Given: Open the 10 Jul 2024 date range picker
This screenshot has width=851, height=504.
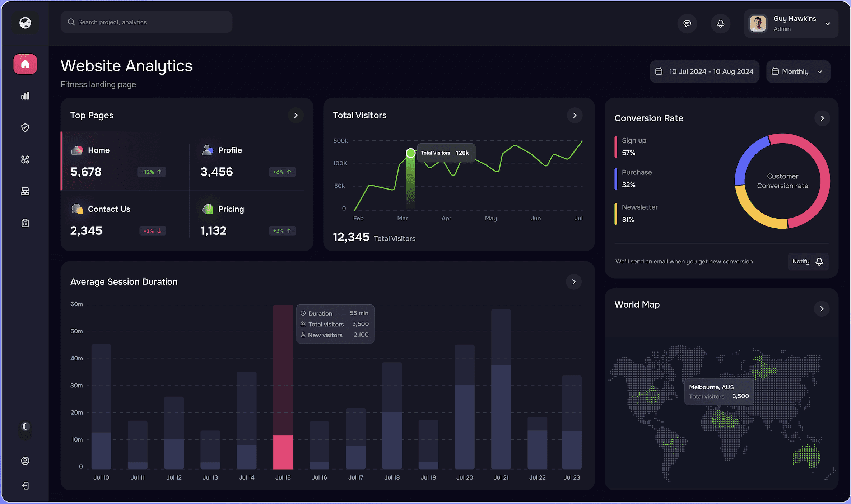Looking at the screenshot, I should 704,71.
